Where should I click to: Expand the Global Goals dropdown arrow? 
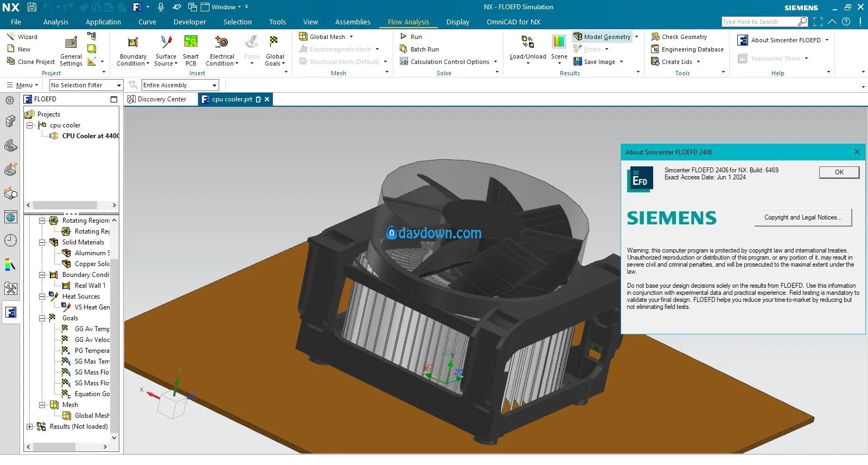tap(284, 64)
